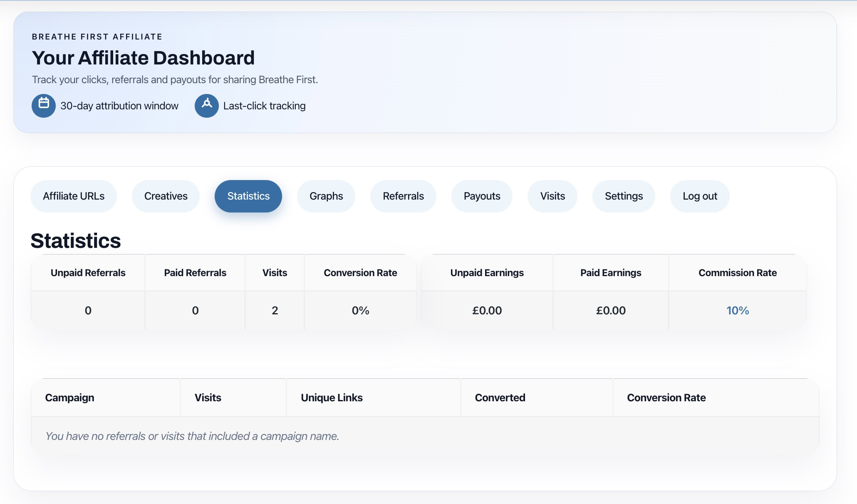Click the last-click tracking icon

click(206, 106)
